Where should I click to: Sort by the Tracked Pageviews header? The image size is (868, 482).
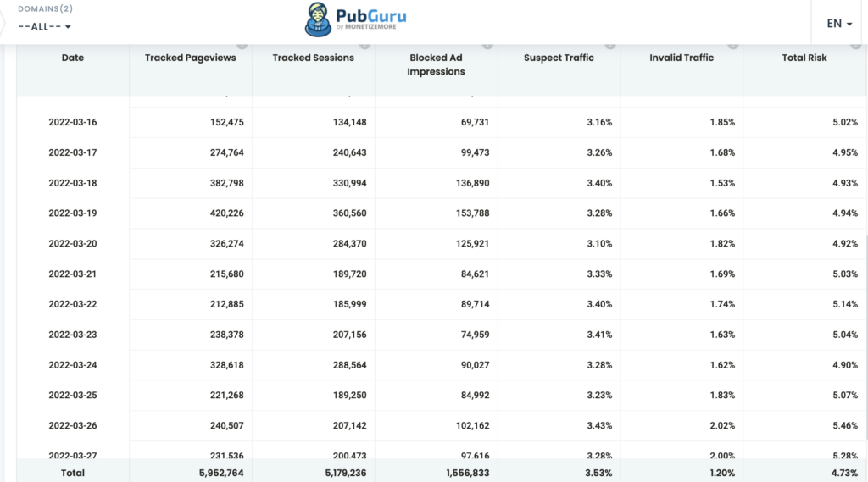point(191,58)
